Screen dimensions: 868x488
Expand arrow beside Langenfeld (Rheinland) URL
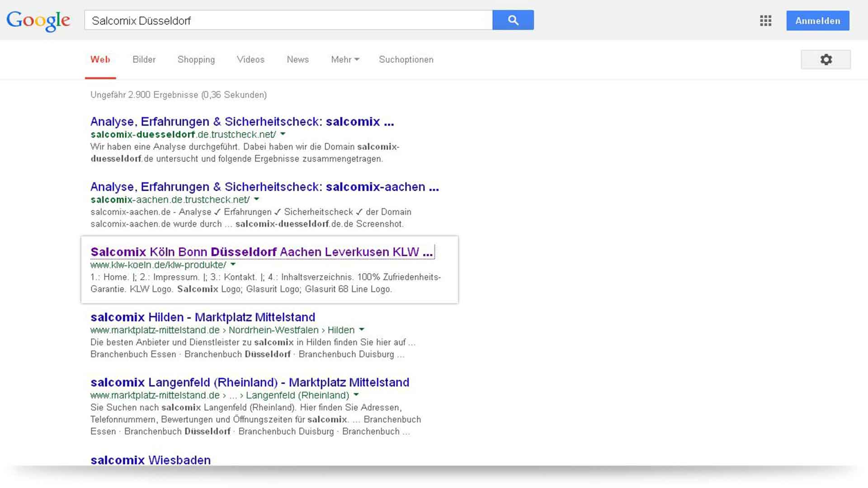356,394
